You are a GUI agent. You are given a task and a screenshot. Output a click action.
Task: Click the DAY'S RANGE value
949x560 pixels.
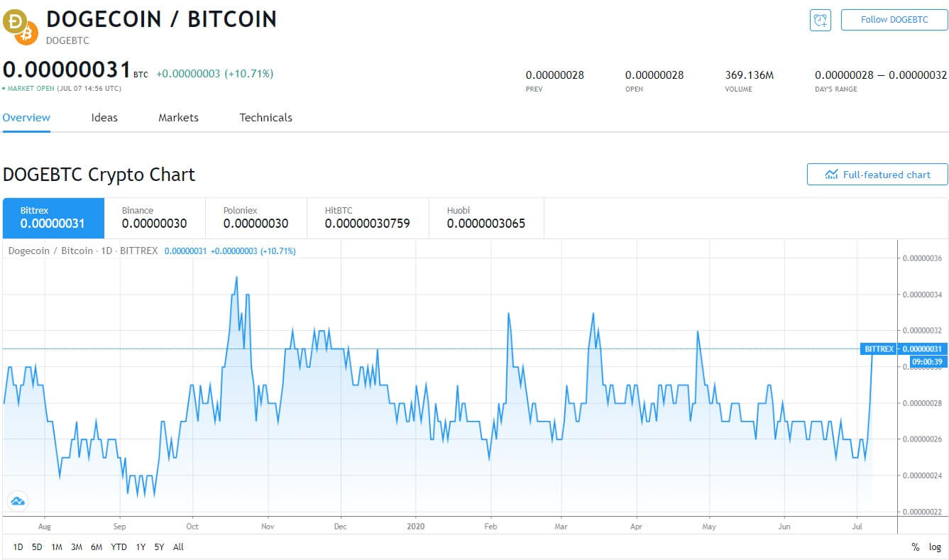click(x=881, y=75)
